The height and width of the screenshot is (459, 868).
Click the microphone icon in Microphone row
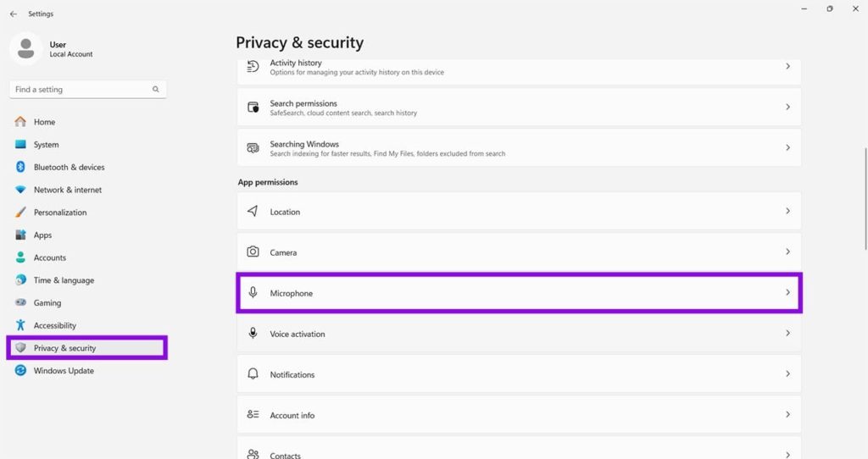(253, 292)
